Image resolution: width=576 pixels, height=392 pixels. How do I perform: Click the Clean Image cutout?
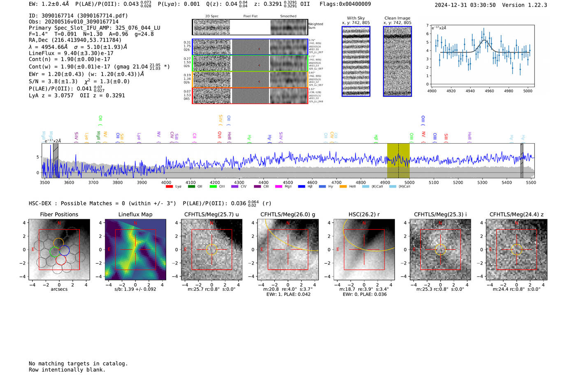tap(397, 61)
